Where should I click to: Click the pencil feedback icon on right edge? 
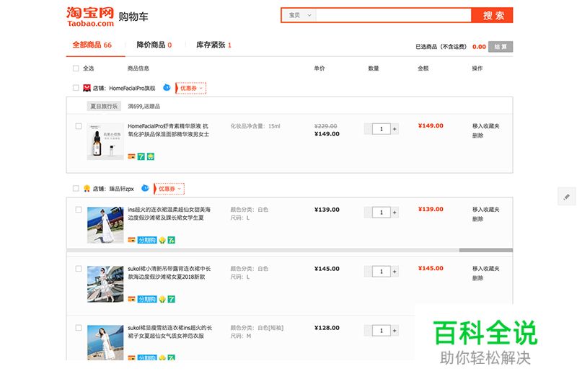pyautogui.click(x=567, y=197)
